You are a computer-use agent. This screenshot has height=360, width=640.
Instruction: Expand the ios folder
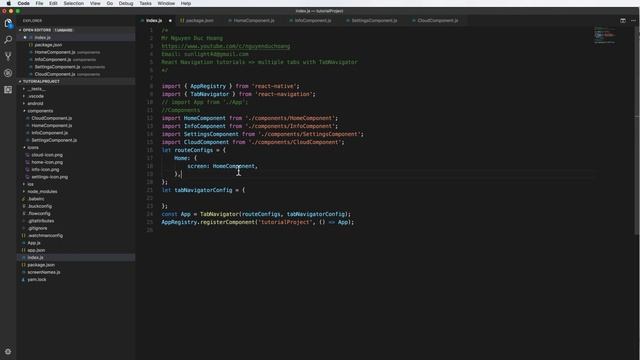pos(24,184)
